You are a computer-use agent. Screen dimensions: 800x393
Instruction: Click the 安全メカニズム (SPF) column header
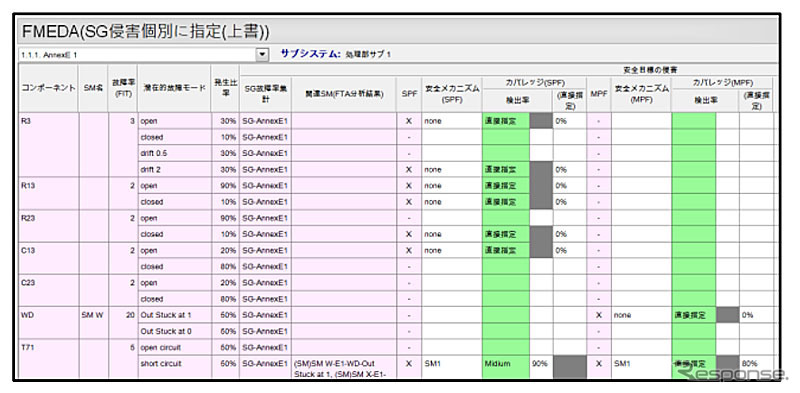pyautogui.click(x=452, y=94)
